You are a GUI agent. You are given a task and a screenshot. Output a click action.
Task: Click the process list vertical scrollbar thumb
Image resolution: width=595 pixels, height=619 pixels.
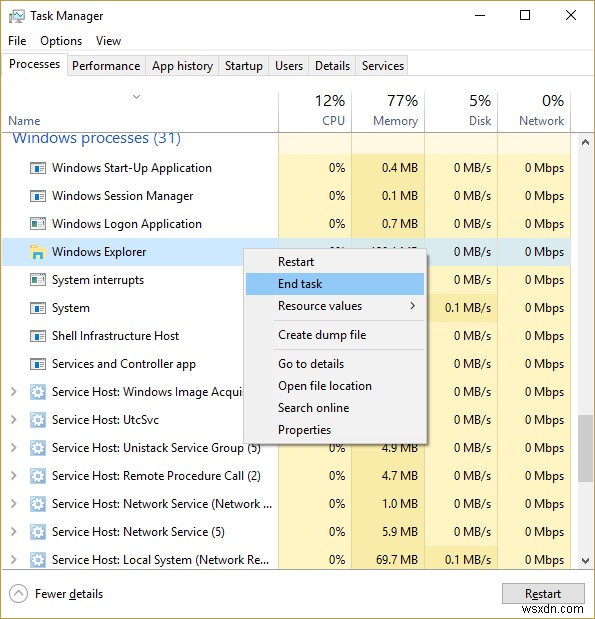[585, 448]
